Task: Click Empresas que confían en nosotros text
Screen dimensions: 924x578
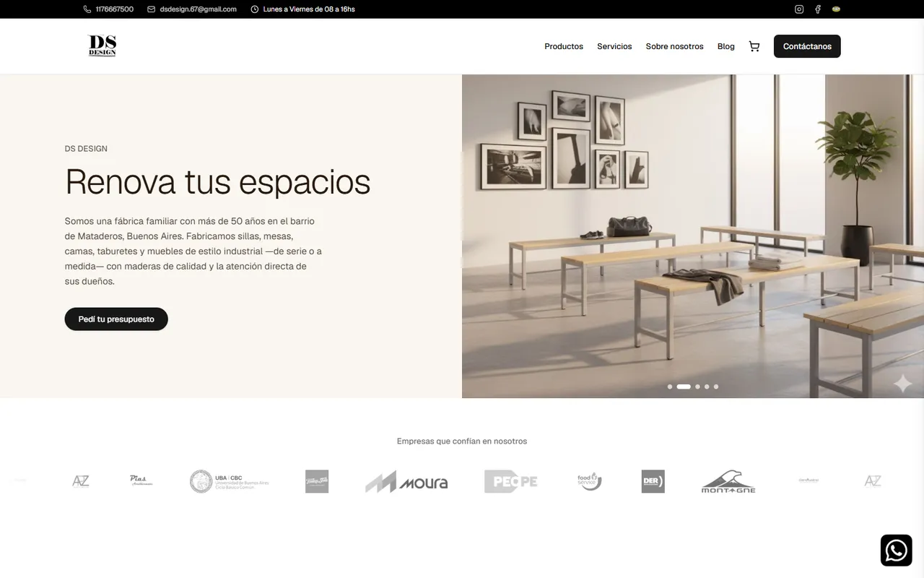Action: point(462,441)
